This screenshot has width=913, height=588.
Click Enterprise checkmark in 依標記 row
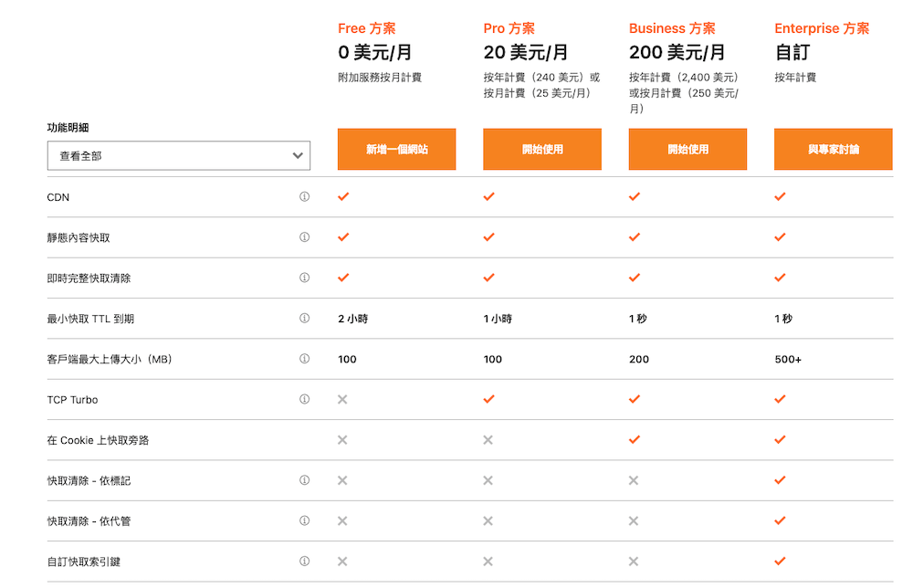(x=781, y=480)
